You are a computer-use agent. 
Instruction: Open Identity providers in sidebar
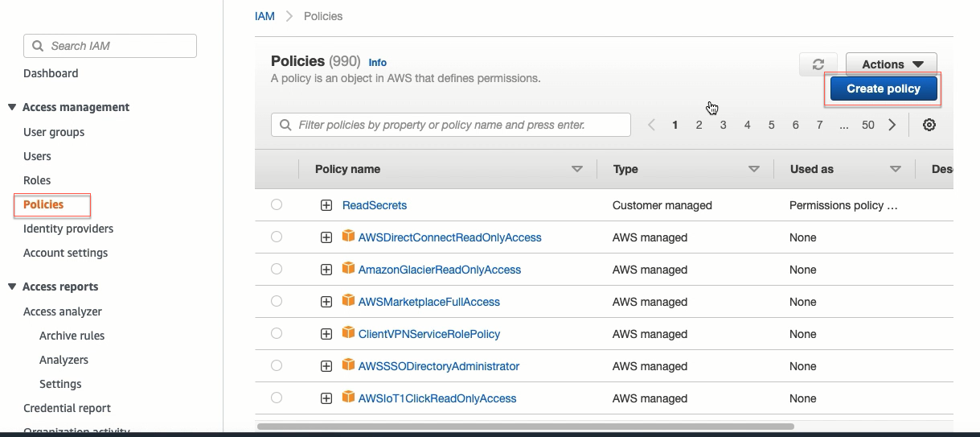tap(68, 229)
